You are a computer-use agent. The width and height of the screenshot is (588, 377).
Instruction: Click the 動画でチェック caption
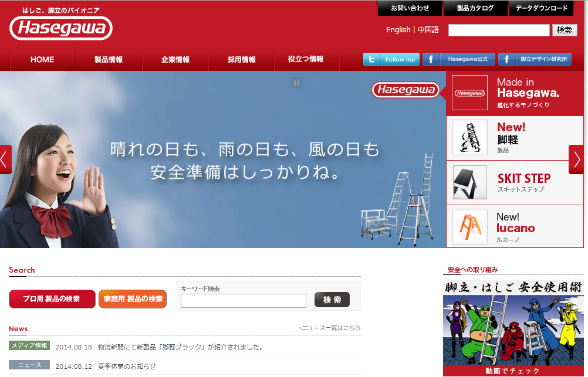[x=513, y=371]
